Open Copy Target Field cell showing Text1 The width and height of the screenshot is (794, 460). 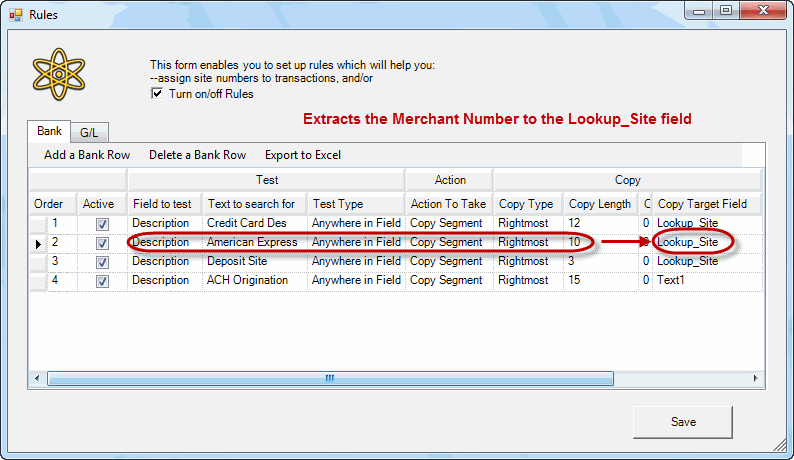[706, 280]
